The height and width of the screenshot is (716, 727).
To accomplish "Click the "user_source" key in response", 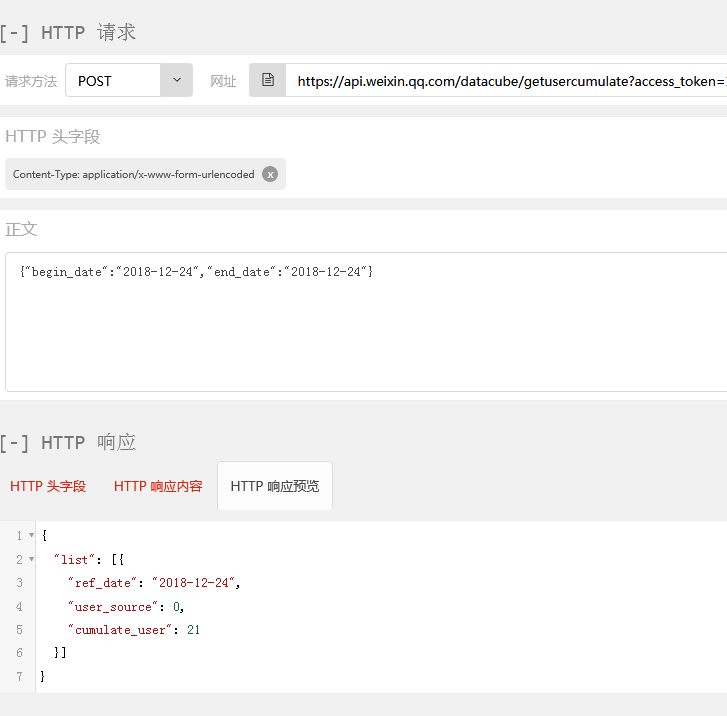I will 114,607.
